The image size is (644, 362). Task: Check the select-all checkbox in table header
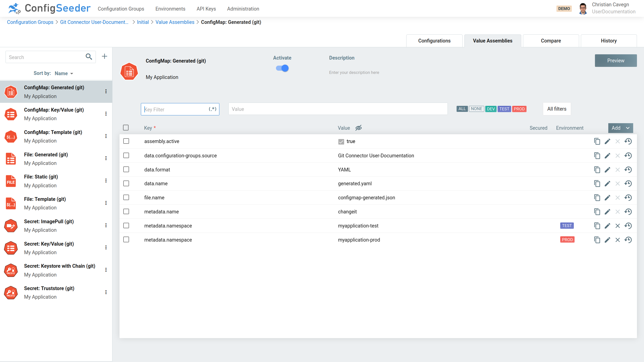point(126,128)
